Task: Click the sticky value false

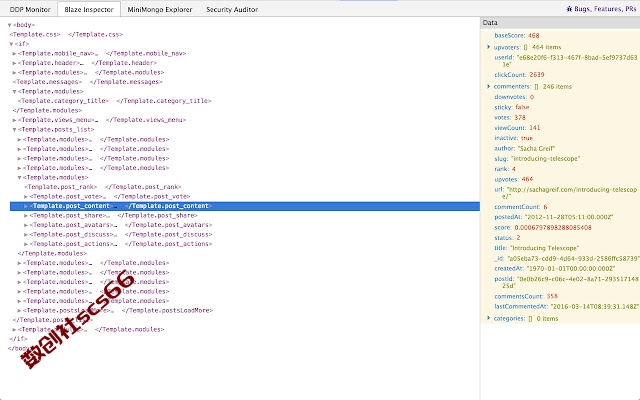Action: [522, 107]
